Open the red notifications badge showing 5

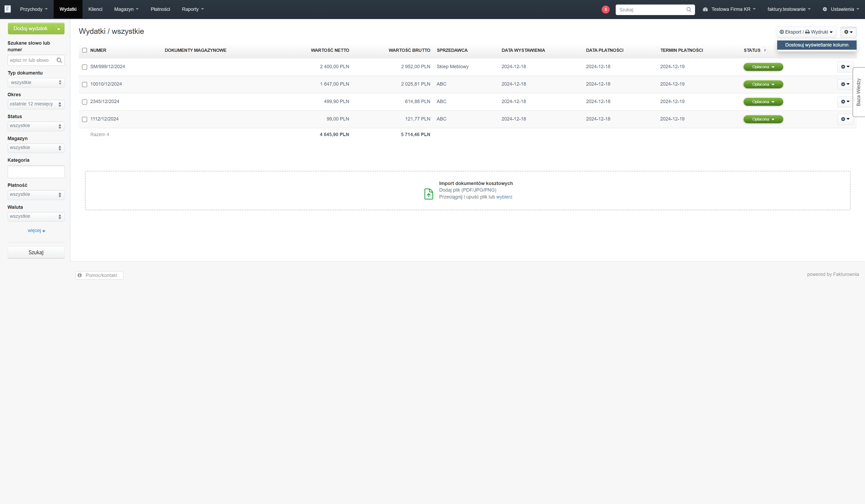605,10
